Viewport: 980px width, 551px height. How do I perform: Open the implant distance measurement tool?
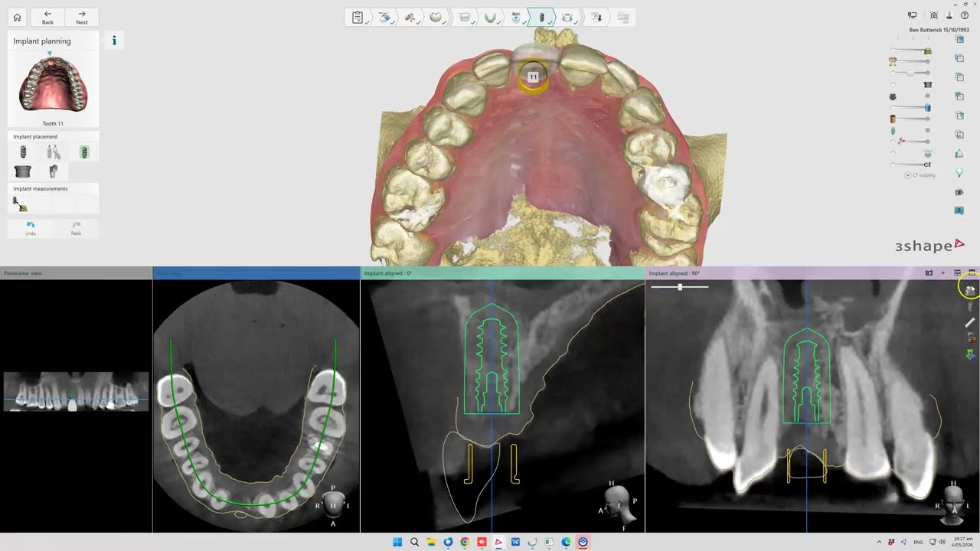pyautogui.click(x=20, y=204)
